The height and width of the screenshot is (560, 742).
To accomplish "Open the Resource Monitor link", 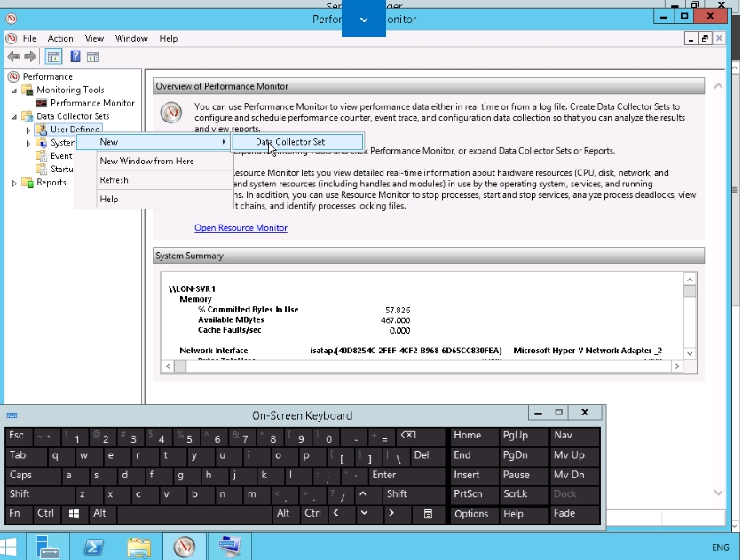I will [x=241, y=228].
